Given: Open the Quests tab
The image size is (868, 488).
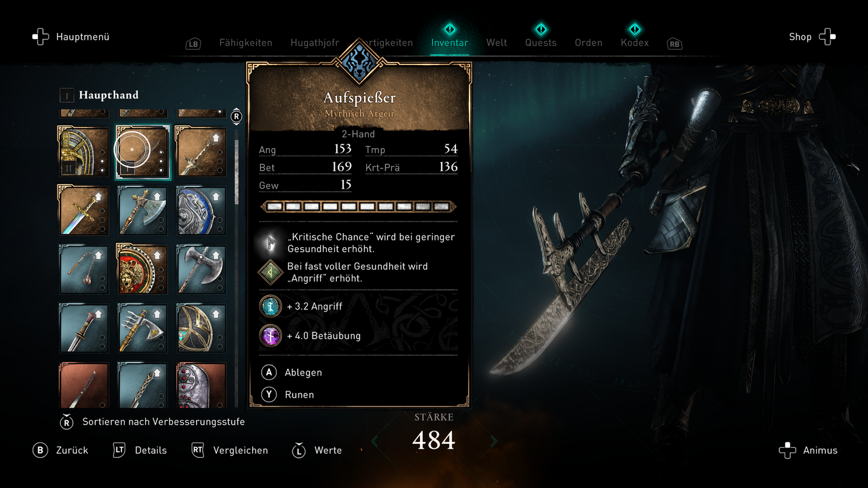Looking at the screenshot, I should click(x=541, y=42).
